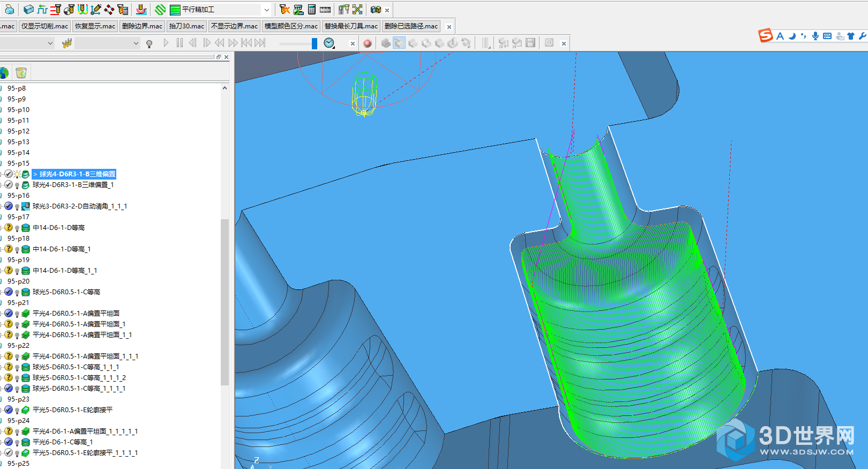Viewport: 868px width, 469px height.
Task: Click the keyboard icon in input bar
Action: coord(827,36)
